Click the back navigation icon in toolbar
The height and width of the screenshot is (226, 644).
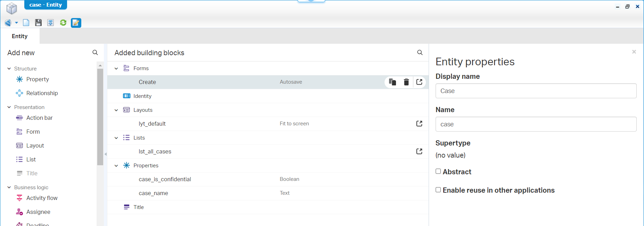pos(8,23)
